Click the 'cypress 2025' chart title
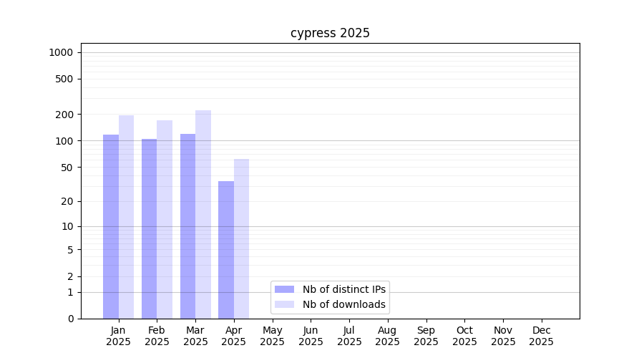644x358 pixels. 330,33
